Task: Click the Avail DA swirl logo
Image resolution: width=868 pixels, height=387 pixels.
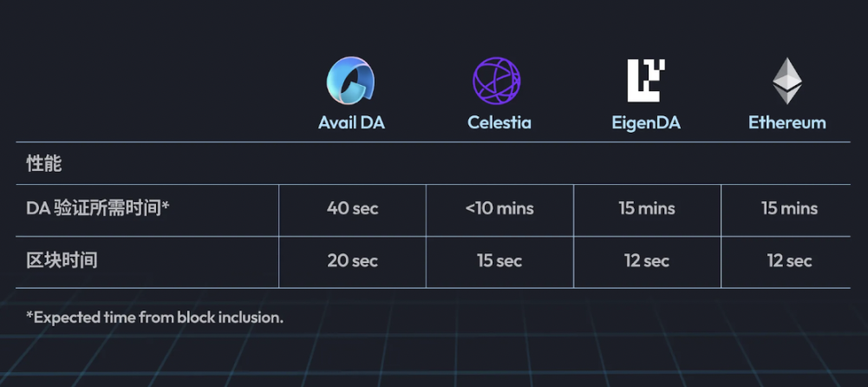Action: [351, 81]
